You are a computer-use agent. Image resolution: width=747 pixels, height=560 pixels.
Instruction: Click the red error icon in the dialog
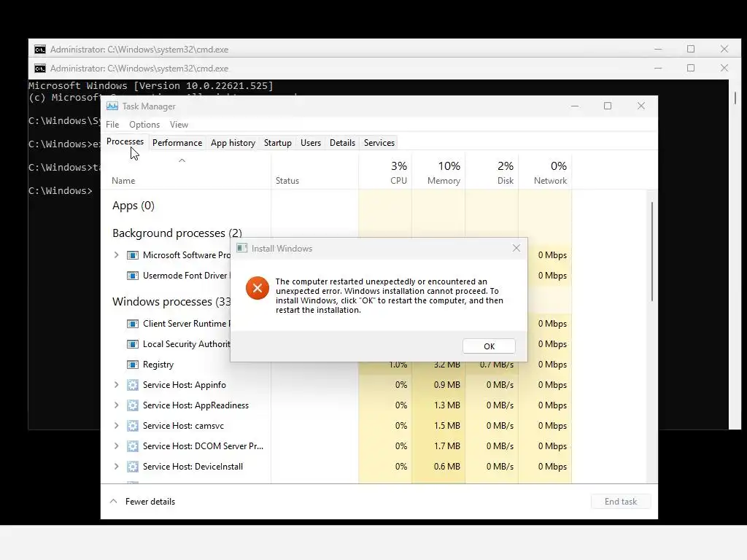[x=258, y=288]
